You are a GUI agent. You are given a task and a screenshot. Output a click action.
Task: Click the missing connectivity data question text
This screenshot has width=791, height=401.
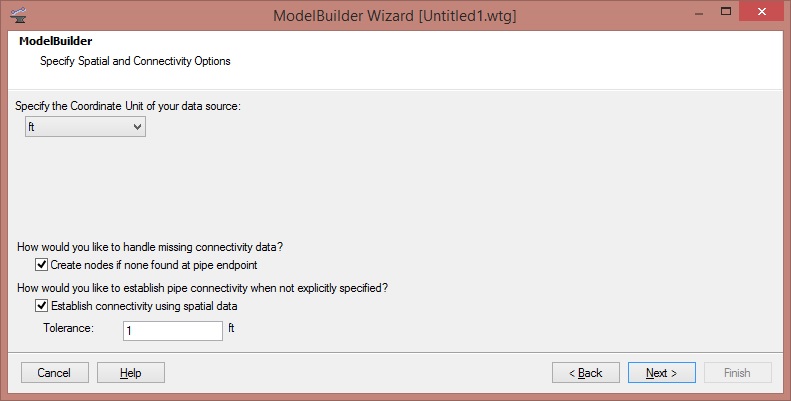(x=155, y=247)
